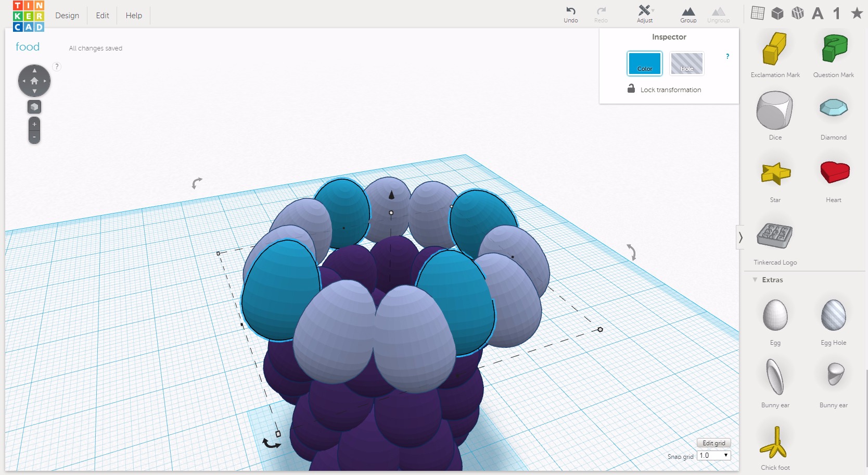Image resolution: width=868 pixels, height=475 pixels.
Task: Click the food project title
Action: pyautogui.click(x=28, y=47)
